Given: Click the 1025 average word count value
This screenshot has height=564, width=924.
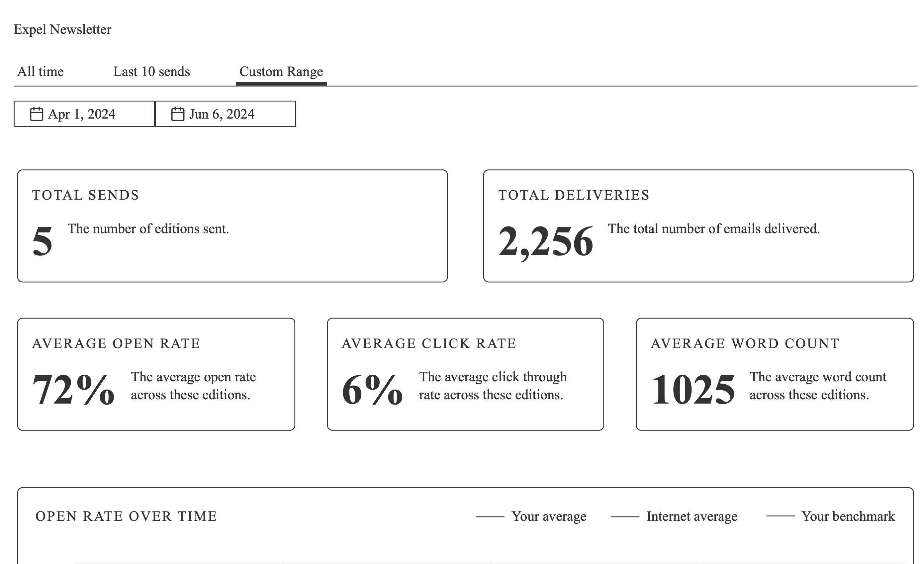Looking at the screenshot, I should (x=693, y=389).
